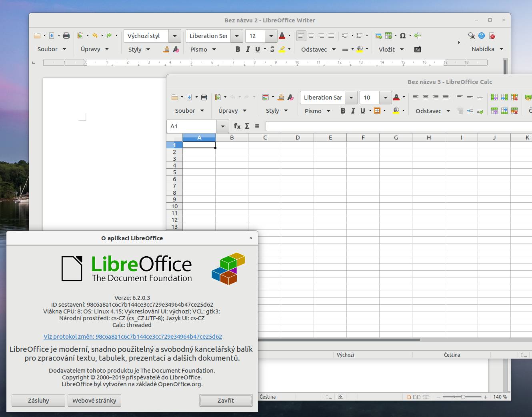Click the Print icon in Calc toolbar
The image size is (532, 417).
(x=204, y=97)
